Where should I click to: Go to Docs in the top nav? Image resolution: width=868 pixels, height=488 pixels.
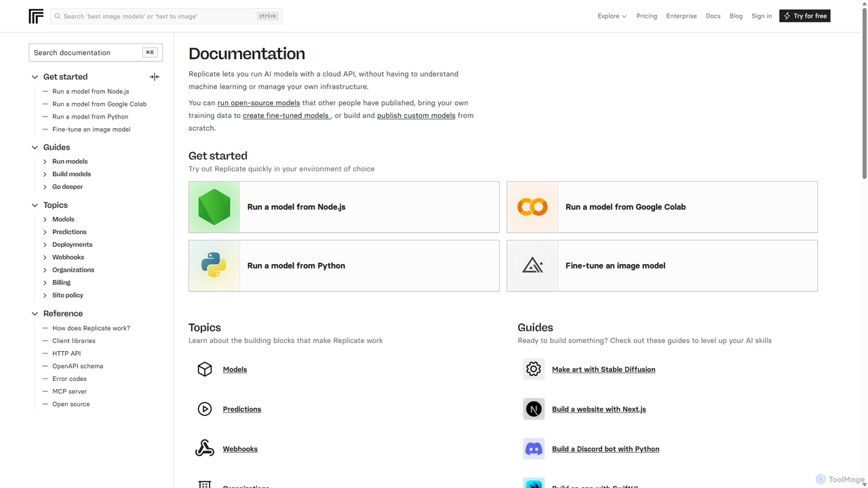pyautogui.click(x=713, y=16)
